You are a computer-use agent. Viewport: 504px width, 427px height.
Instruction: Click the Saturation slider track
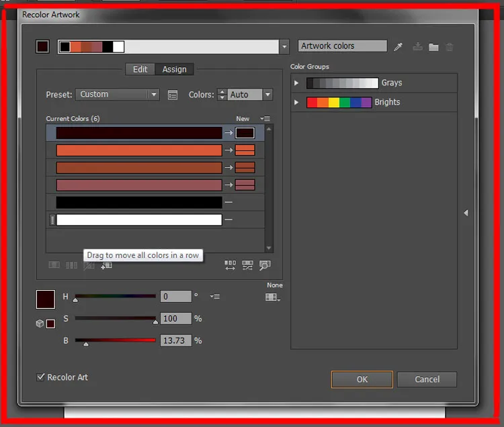115,318
